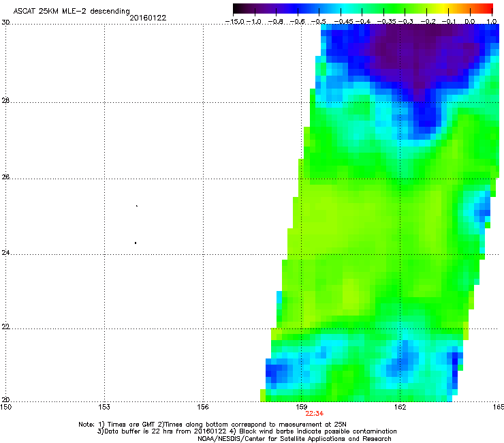This screenshot has width=504, height=443.
Task: Click the title "ASCAT 25KM MLE-2 descending"
Action: (72, 11)
